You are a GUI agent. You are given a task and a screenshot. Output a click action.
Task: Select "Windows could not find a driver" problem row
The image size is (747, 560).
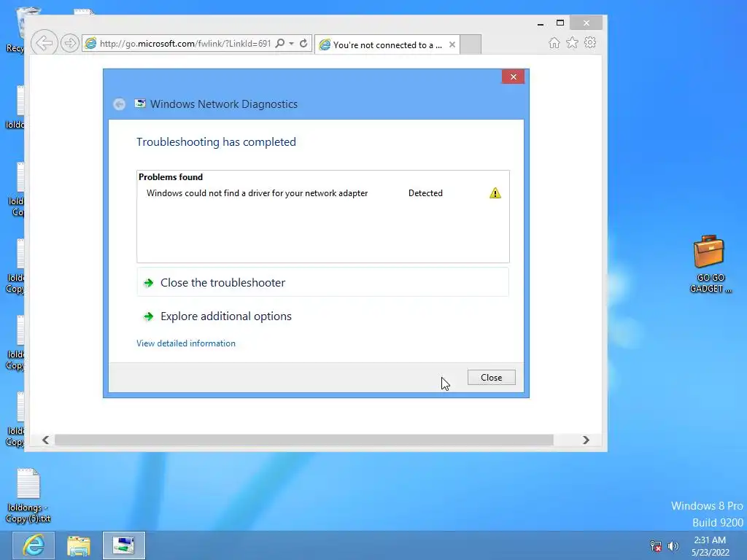(x=323, y=192)
